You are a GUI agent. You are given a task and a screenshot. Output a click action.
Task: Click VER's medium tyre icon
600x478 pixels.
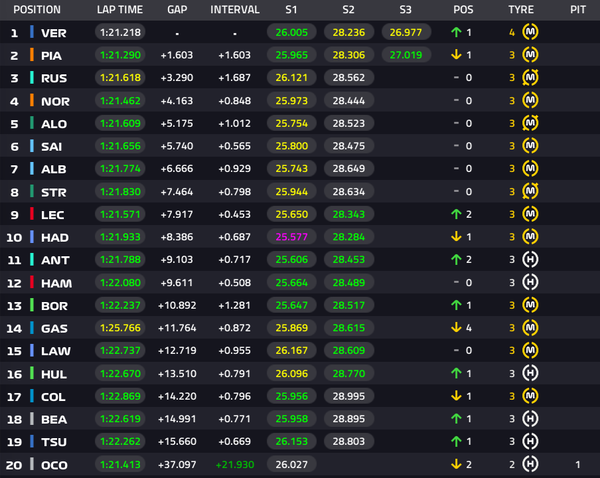click(530, 32)
